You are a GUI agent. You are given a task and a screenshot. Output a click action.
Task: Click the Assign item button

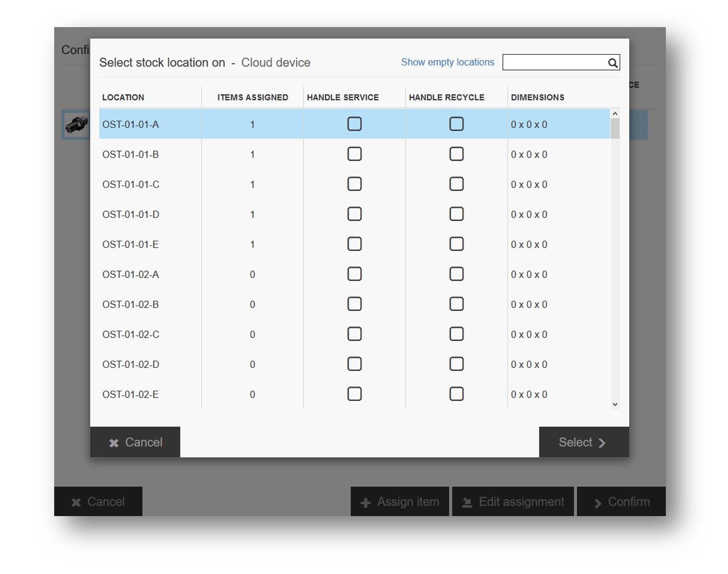(400, 502)
